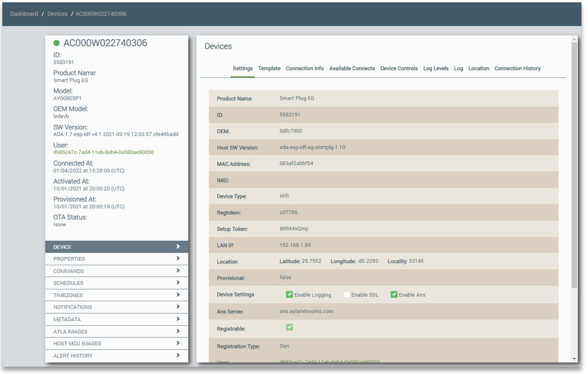Image resolution: width=588 pixels, height=374 pixels.
Task: Expand the NOTIFICATIONS chevron arrow
Action: point(178,307)
